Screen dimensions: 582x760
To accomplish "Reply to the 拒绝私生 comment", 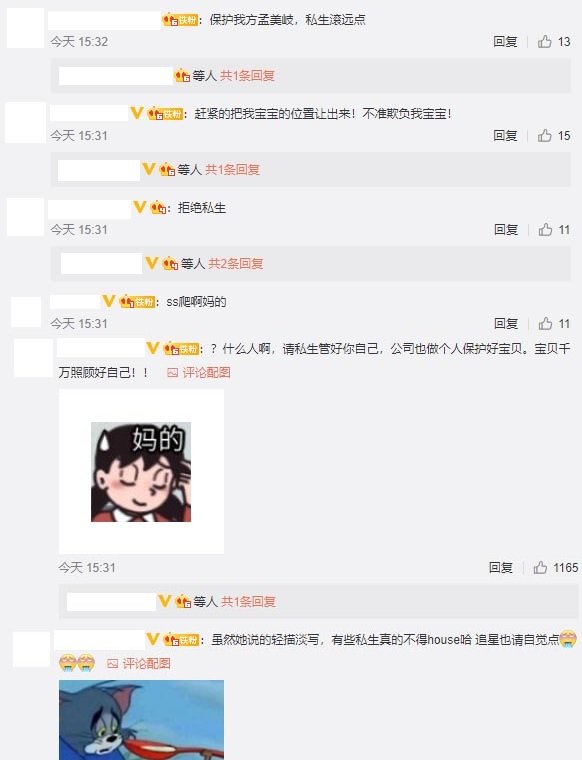I will 506,230.
